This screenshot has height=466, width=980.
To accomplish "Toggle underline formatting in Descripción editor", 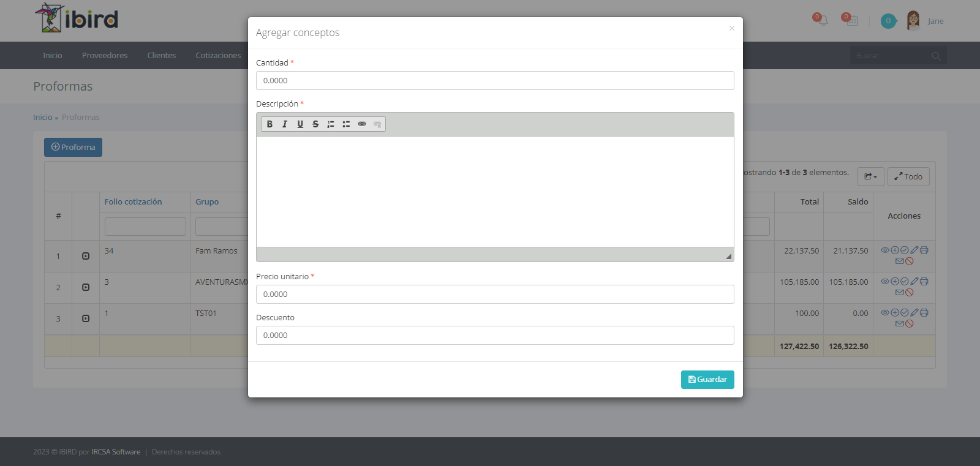I will 300,124.
